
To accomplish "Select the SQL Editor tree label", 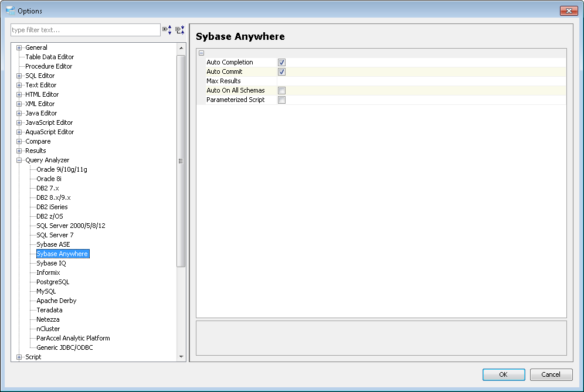I will click(40, 76).
